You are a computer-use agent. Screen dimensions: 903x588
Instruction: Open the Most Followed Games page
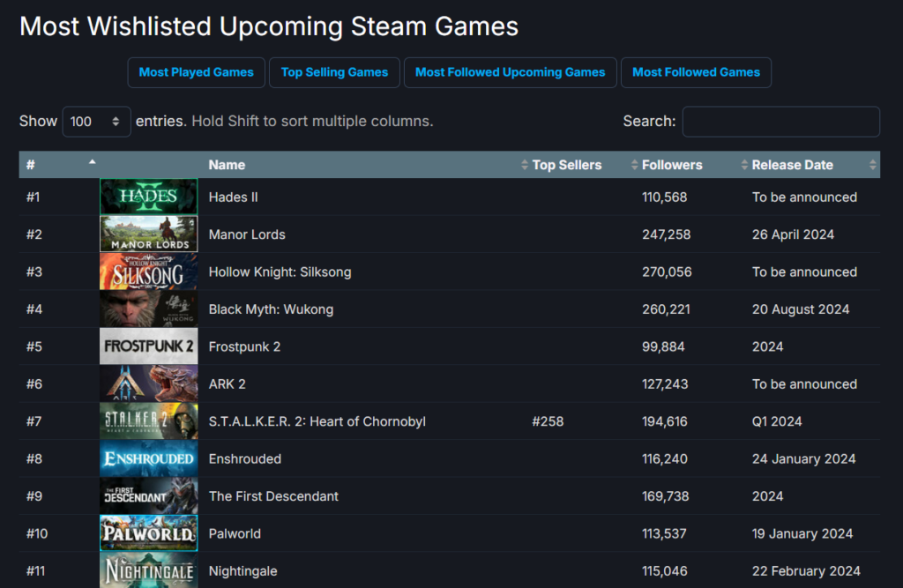point(696,72)
